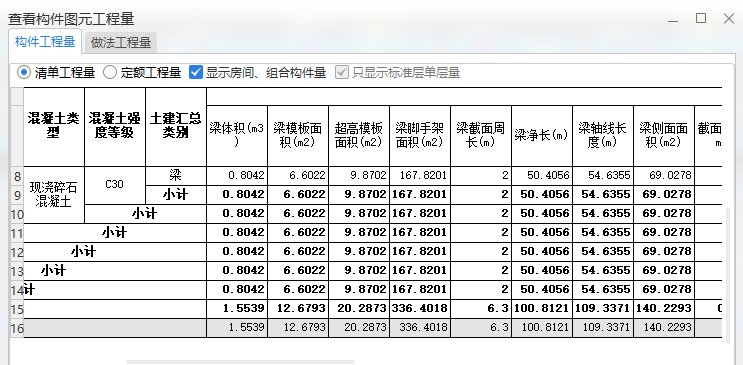Toggle 显示房间、组合构件量 checkbox
The image size is (743, 365).
pyautogui.click(x=196, y=73)
